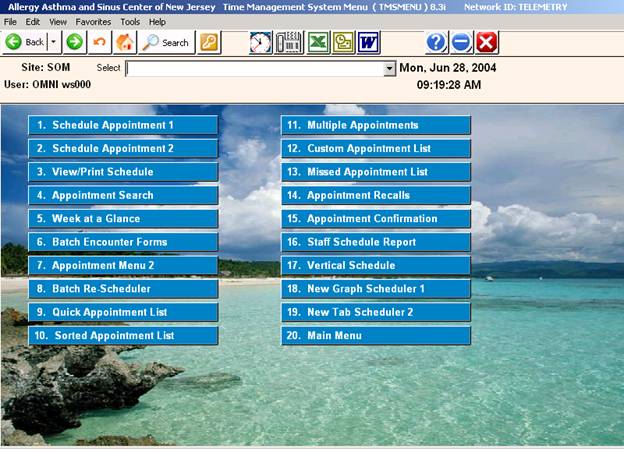Open the Favorites menu
This screenshot has height=449, width=624.
pos(93,21)
